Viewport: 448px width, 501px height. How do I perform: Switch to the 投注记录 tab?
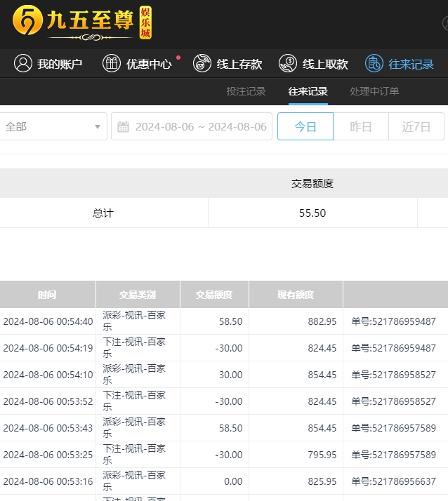(x=246, y=91)
